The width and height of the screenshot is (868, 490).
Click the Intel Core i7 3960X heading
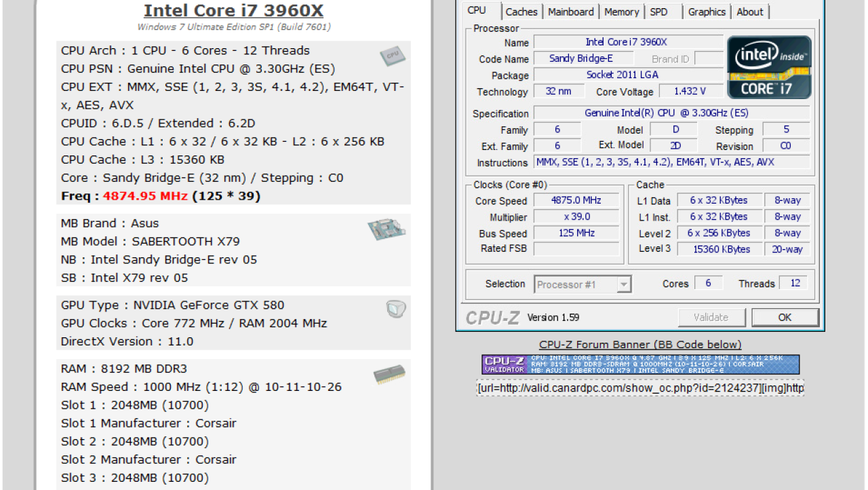[x=233, y=11]
